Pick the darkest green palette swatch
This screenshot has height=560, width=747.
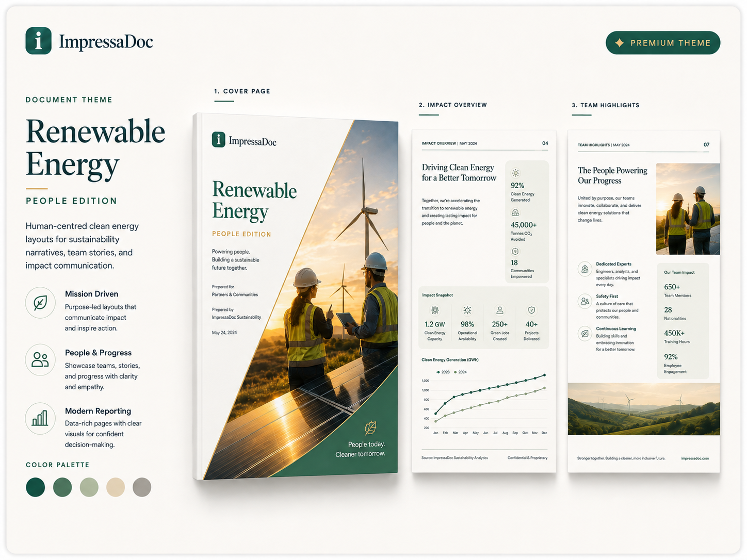[x=36, y=487]
